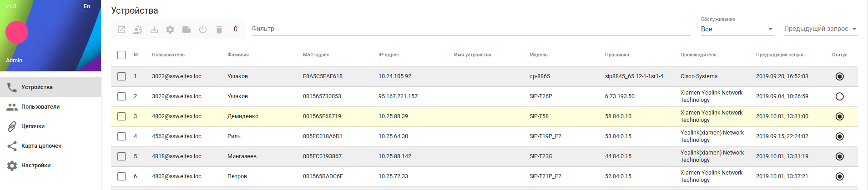The image size is (868, 190).
Task: Click the open-in-new-window toolbar icon
Action: click(x=121, y=30)
